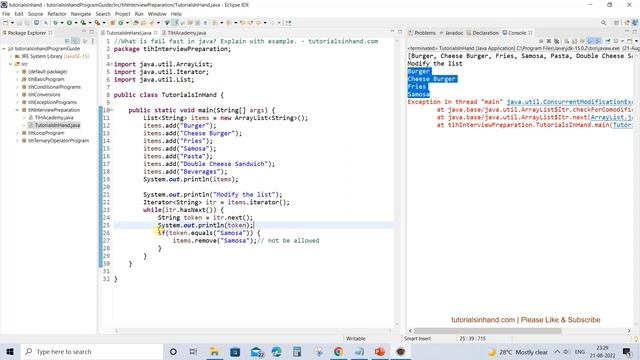
Task: Run the program with green Run button
Action: tap(69, 22)
